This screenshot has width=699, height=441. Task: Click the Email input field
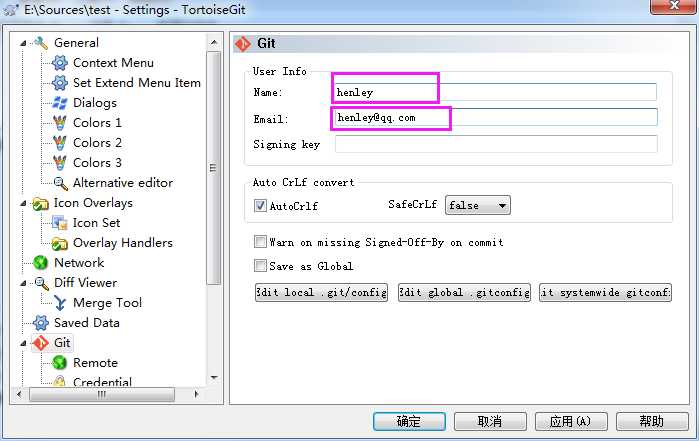(495, 118)
